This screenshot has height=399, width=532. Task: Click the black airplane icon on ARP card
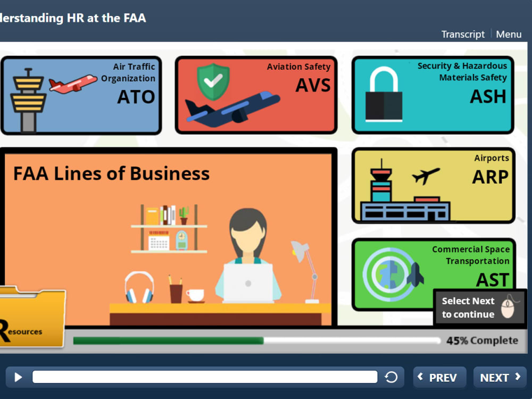426,176
